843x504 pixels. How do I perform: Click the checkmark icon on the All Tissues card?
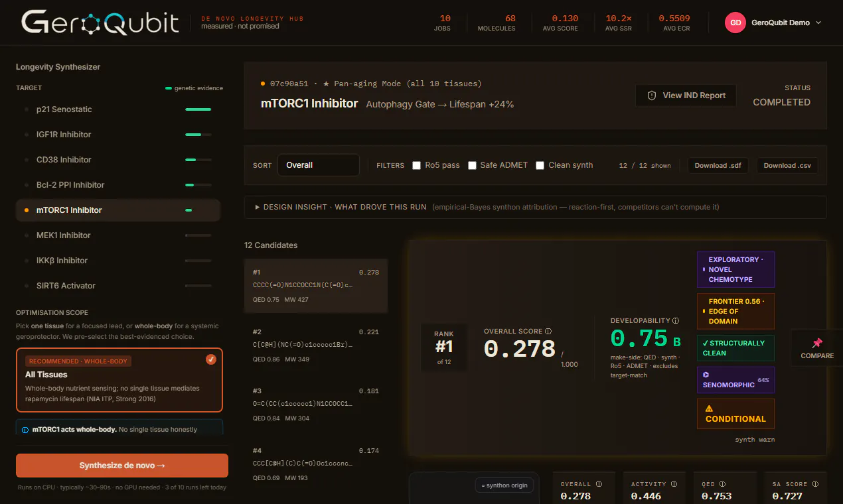pyautogui.click(x=211, y=359)
